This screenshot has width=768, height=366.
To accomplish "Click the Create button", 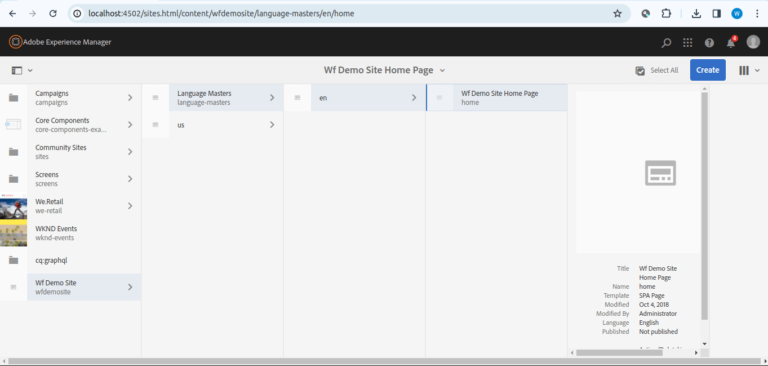I will (x=708, y=70).
